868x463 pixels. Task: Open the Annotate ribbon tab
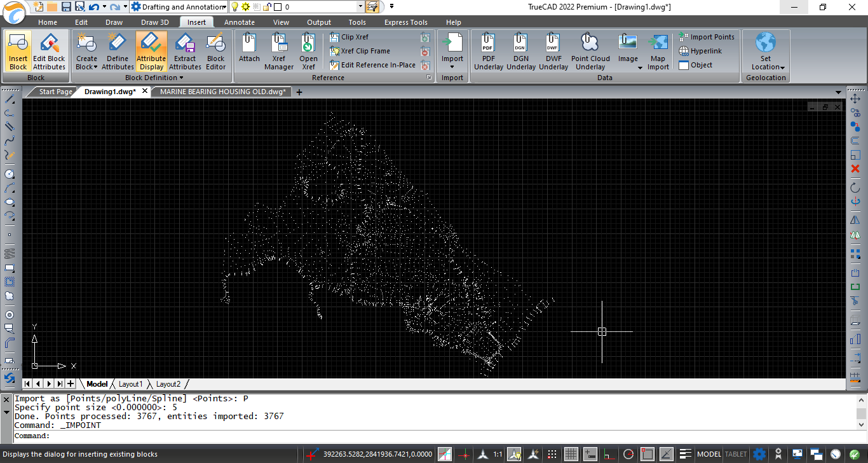point(239,22)
